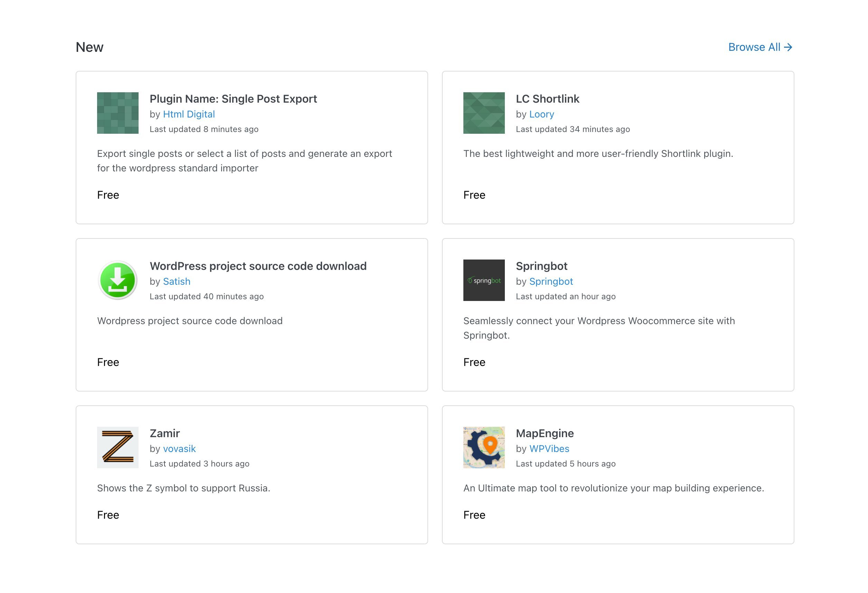Image resolution: width=868 pixels, height=593 pixels.
Task: Visit author Loory
Action: (x=541, y=114)
